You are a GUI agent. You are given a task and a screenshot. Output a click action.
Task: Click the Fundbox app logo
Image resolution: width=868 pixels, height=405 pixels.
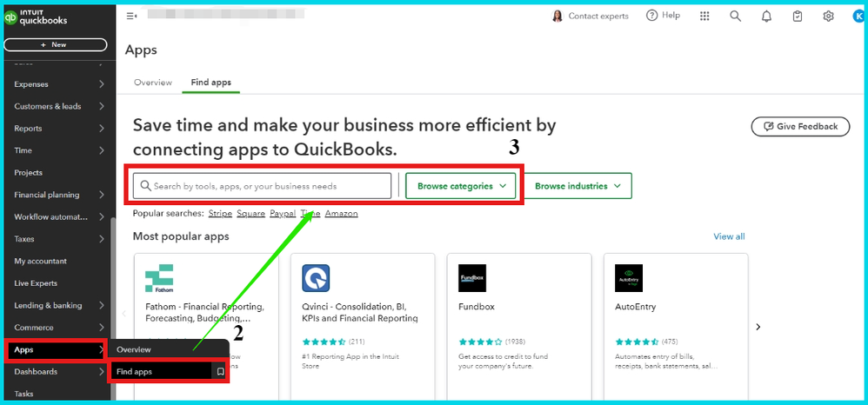coord(473,278)
